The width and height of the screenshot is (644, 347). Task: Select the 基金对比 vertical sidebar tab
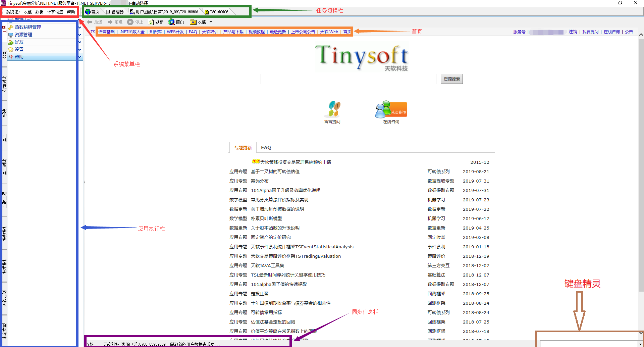(4, 167)
